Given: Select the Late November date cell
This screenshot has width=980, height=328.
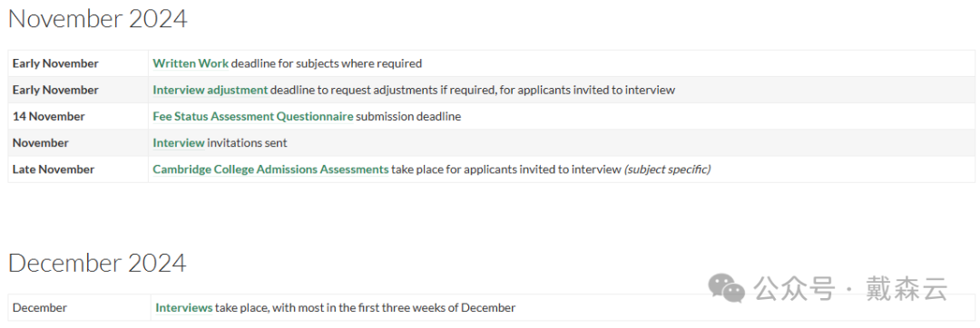Looking at the screenshot, I should (78, 169).
